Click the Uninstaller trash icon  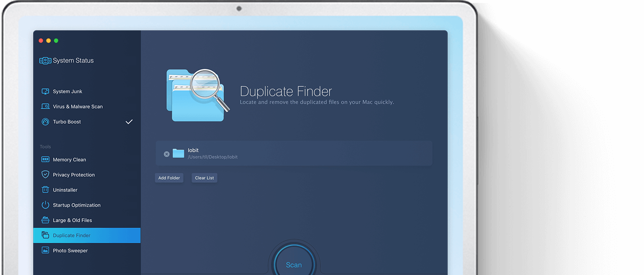pyautogui.click(x=45, y=190)
